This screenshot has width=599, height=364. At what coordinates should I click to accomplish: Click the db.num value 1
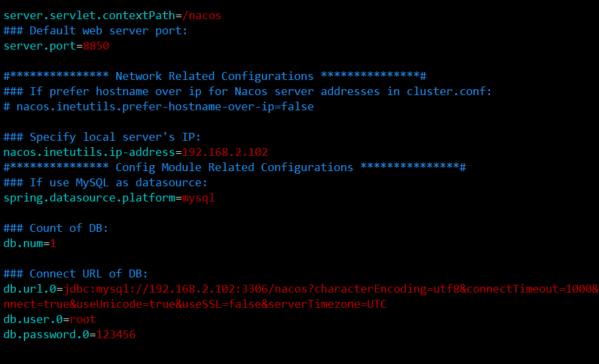53,244
